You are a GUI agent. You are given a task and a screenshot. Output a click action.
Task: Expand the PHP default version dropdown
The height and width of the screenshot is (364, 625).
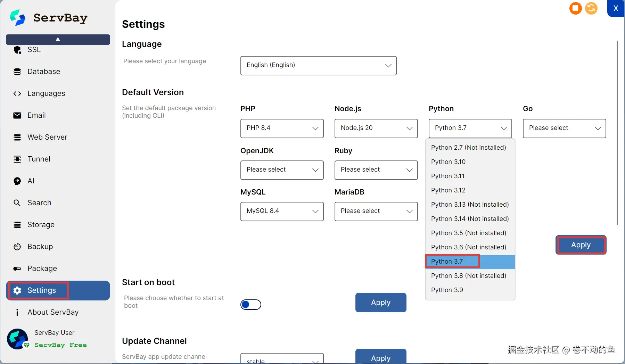pos(282,128)
